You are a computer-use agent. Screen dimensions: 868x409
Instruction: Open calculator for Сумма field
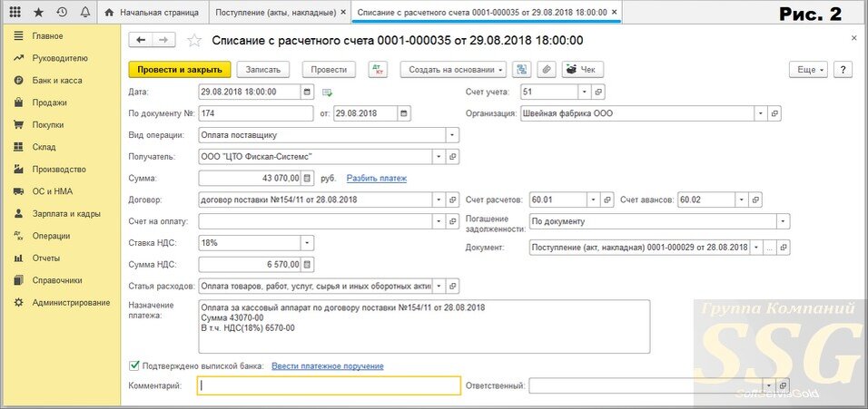[x=308, y=179]
